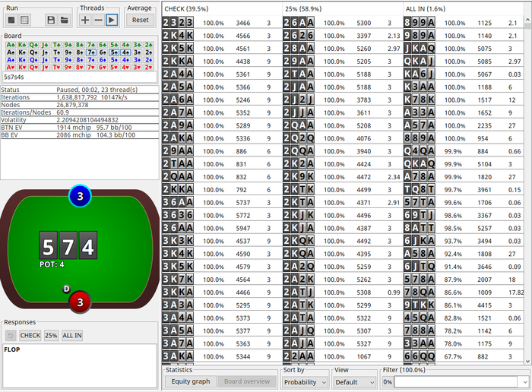The width and height of the screenshot is (532, 392).
Task: Select hand 899A in ALL IN column
Action: pos(420,23)
